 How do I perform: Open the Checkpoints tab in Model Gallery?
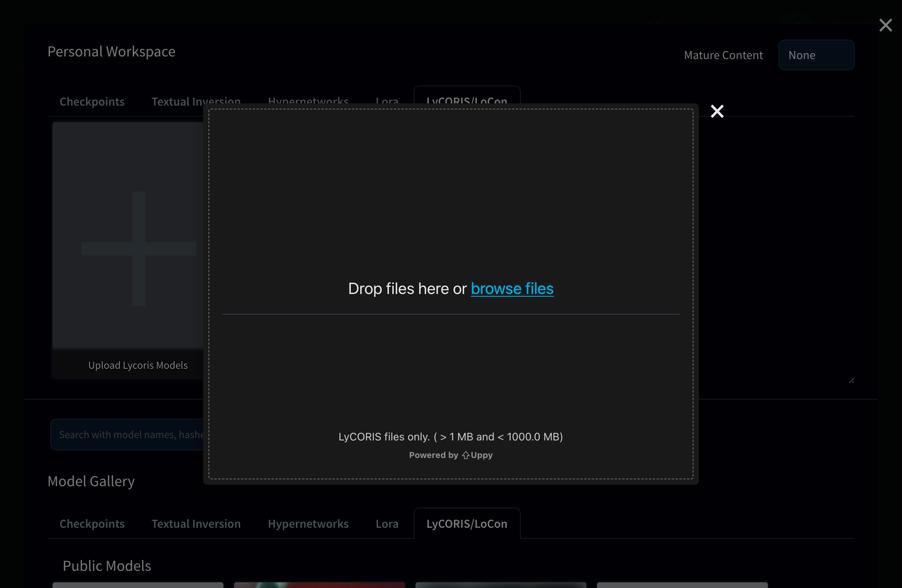tap(92, 524)
